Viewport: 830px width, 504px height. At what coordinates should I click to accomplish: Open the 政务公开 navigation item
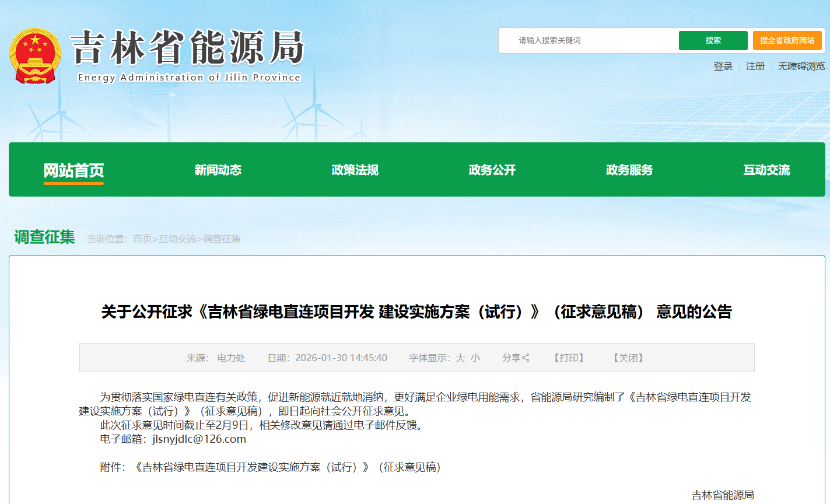point(492,170)
